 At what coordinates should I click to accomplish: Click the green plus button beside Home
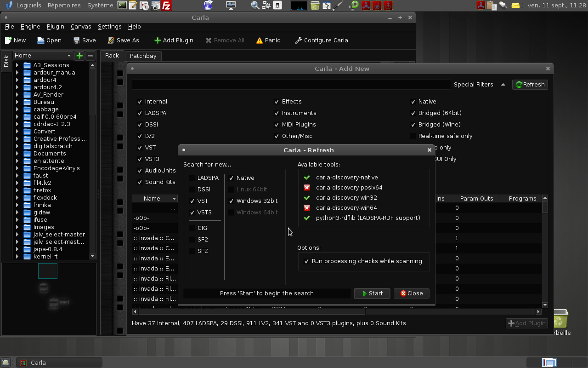click(79, 56)
